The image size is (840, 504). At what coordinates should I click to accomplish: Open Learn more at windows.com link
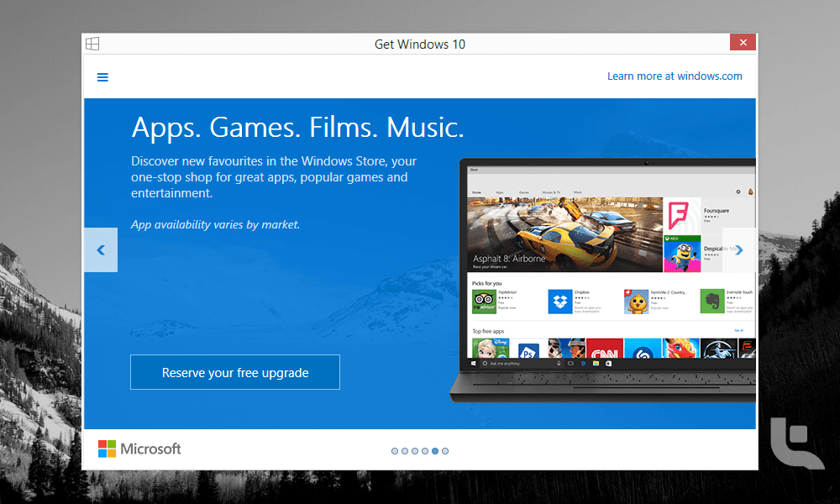[675, 76]
